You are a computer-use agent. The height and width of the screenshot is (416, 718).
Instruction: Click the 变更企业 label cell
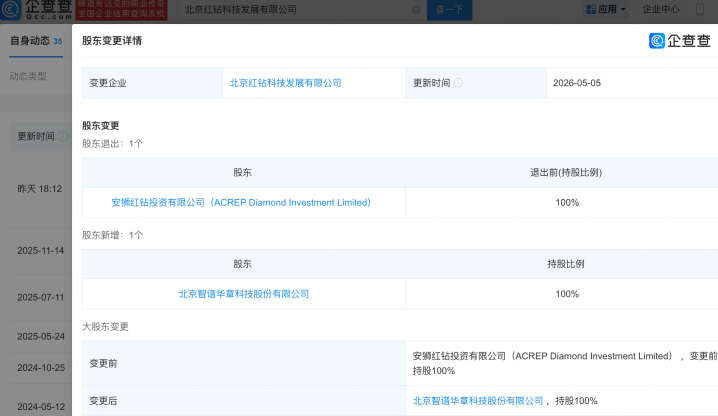pos(152,83)
